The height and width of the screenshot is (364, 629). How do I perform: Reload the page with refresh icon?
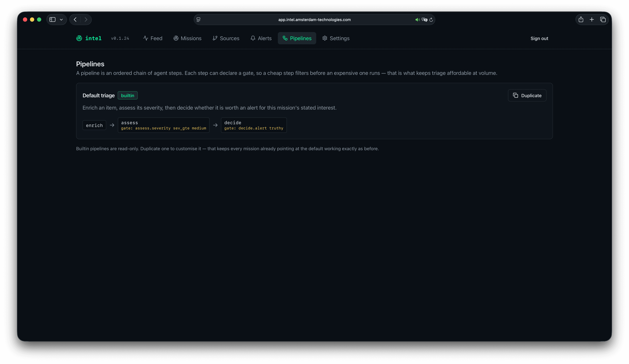(431, 20)
